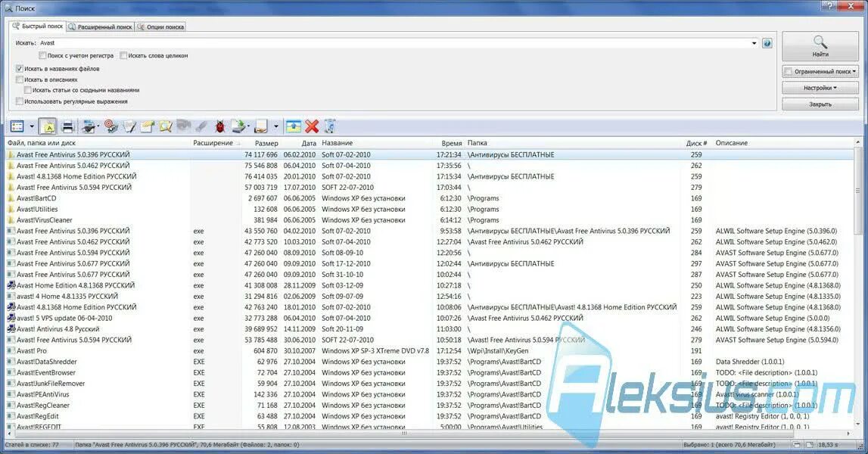Screen dimensions: 868x454
Task: Click the blue window with arrow icon
Action: pos(294,127)
